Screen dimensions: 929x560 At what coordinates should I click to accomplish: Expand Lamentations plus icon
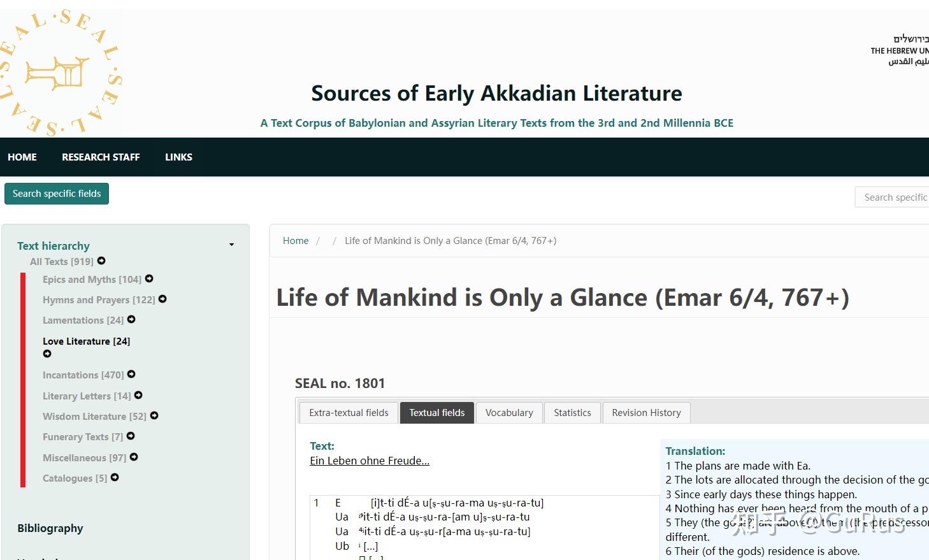tap(131, 319)
